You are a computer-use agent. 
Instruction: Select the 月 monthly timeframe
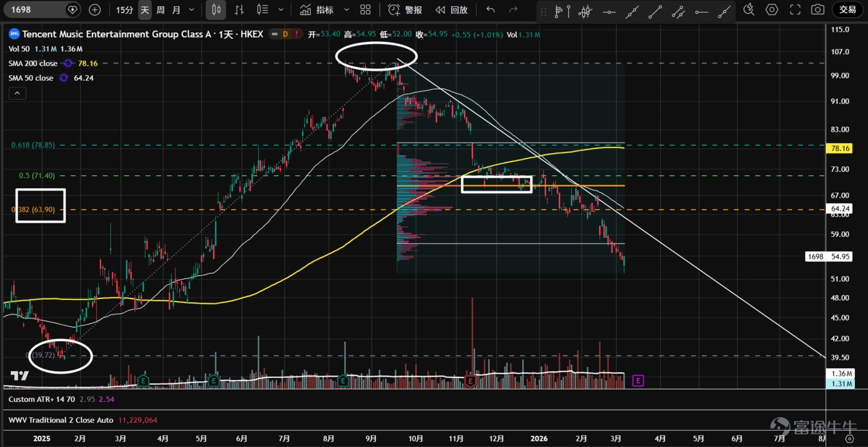pos(176,10)
